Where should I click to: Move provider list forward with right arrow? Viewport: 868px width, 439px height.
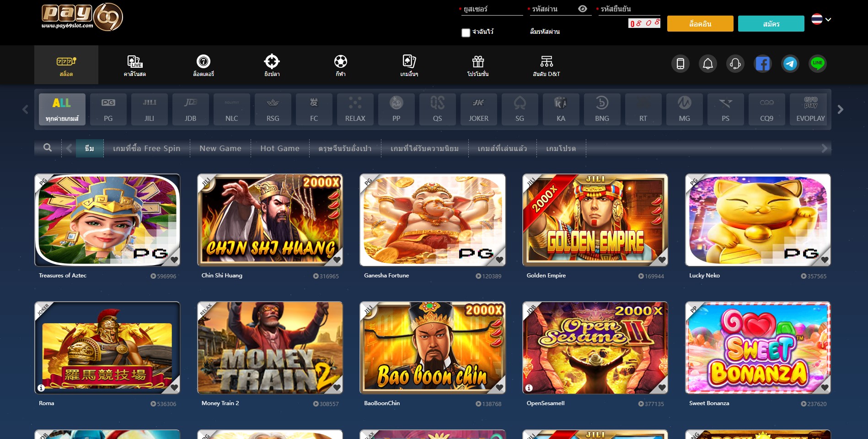point(840,109)
